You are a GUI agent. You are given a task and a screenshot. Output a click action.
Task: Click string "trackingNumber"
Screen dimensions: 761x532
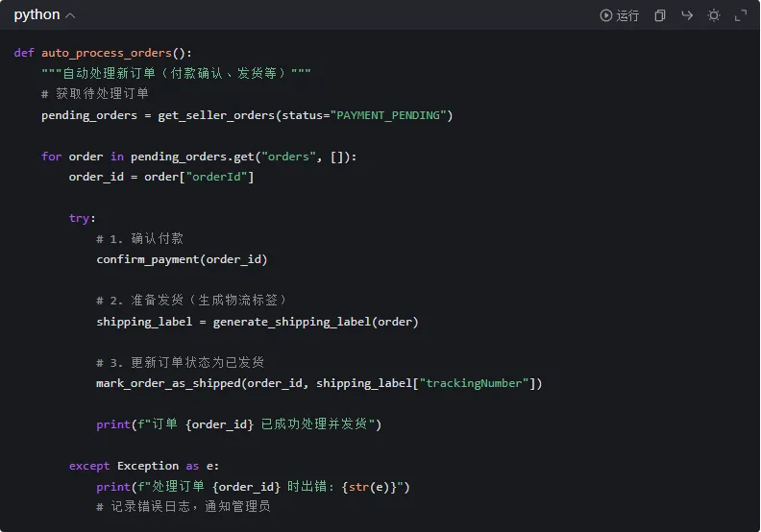click(474, 383)
